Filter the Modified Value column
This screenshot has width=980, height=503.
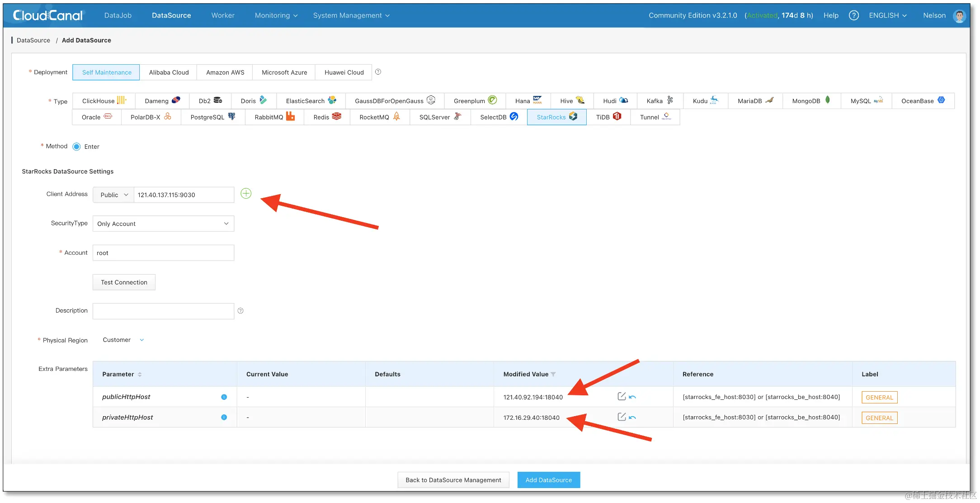[553, 375]
